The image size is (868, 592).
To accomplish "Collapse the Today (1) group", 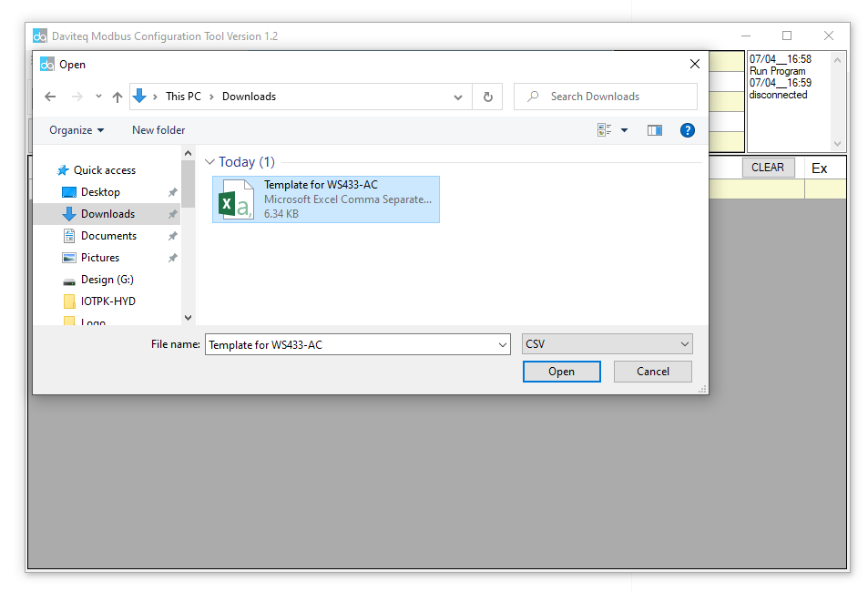I will (209, 162).
